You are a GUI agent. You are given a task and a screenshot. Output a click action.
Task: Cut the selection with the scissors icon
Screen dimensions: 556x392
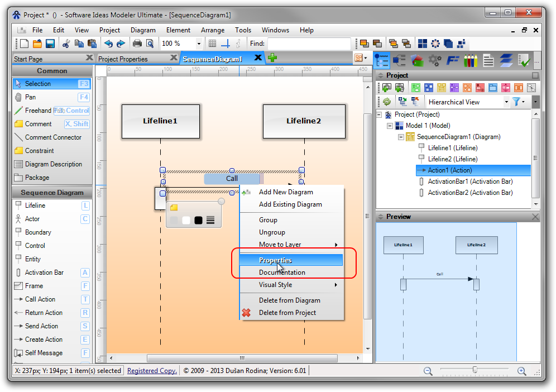66,44
